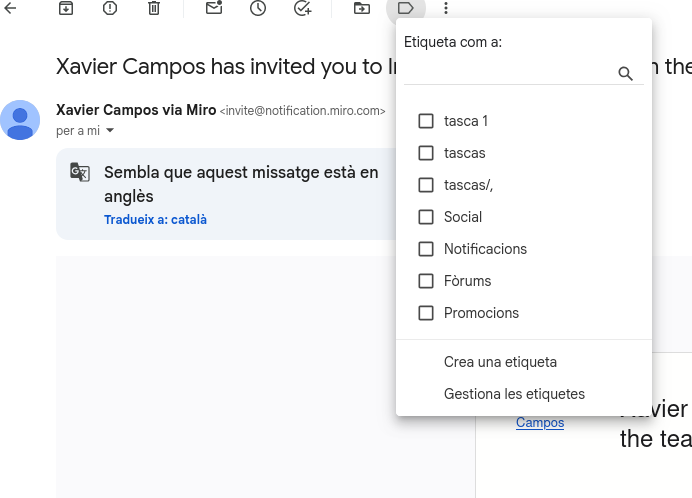Check the 'tasca 1' label checkbox
The image size is (692, 498).
tap(426, 121)
